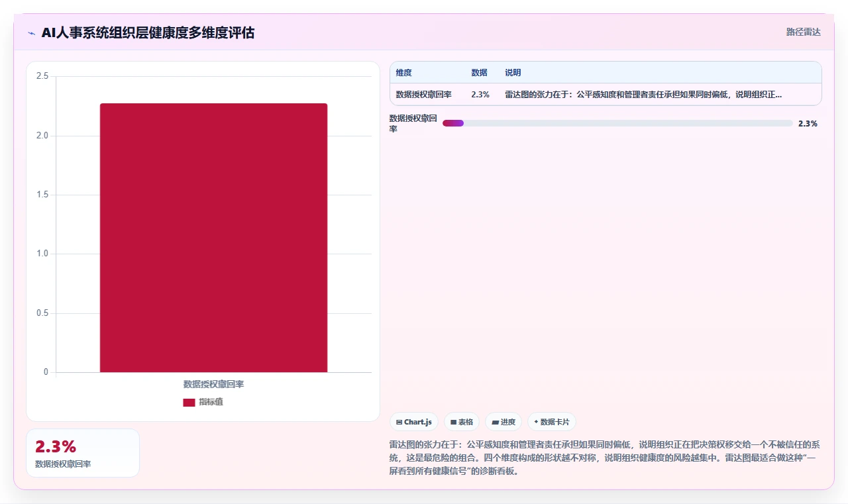
Task: Click the 2.3% cell in the table
Action: 480,95
